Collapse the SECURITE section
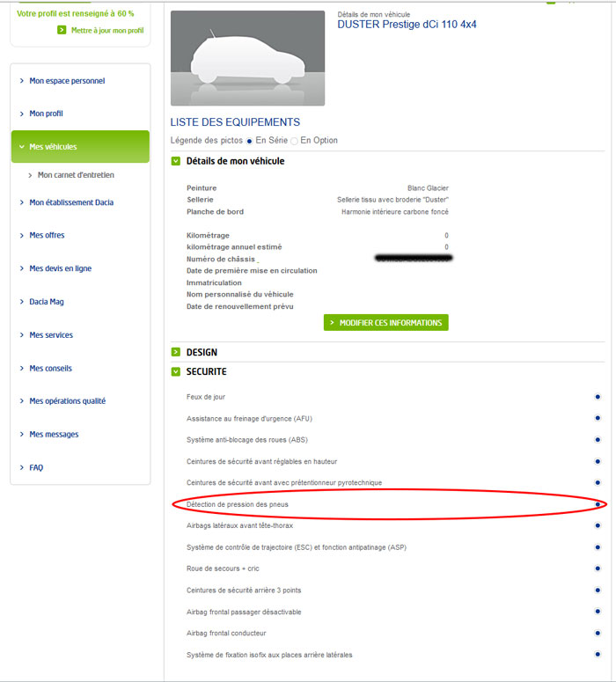The image size is (616, 682). point(176,372)
